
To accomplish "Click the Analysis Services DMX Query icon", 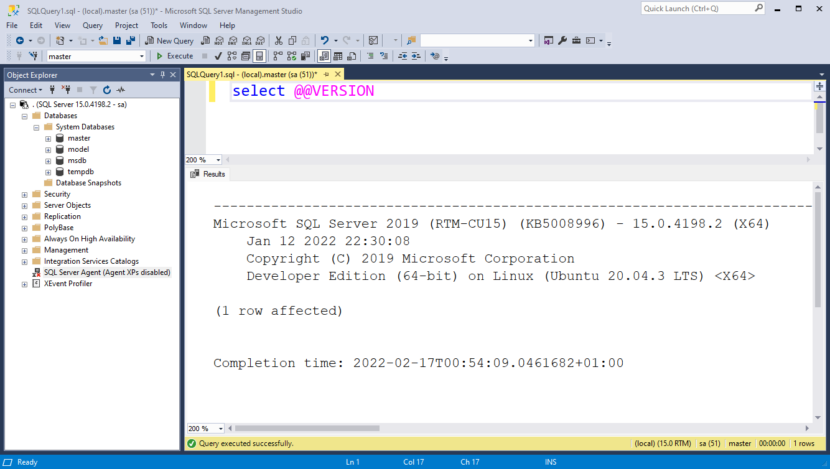I will (233, 40).
